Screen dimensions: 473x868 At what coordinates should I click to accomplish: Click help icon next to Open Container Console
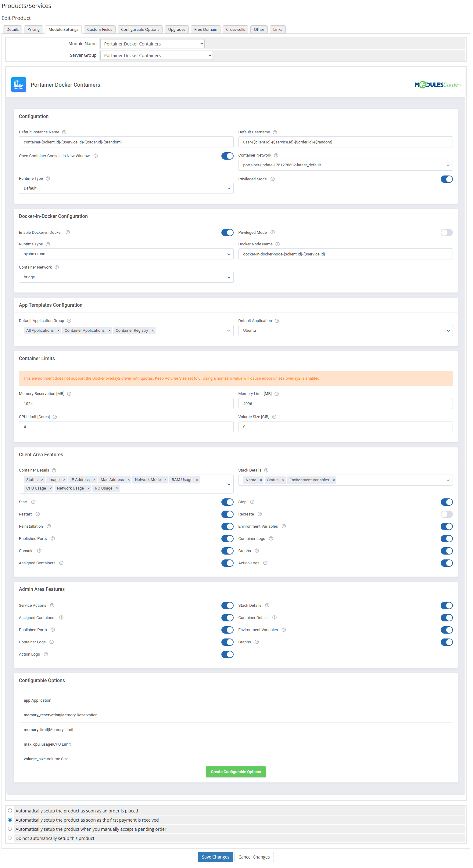[96, 156]
